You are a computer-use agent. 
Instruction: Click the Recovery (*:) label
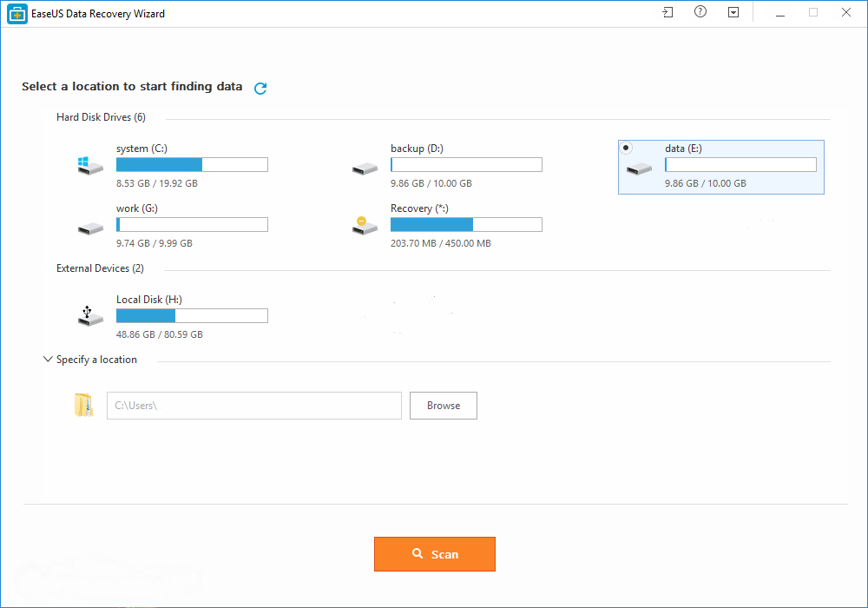[419, 208]
